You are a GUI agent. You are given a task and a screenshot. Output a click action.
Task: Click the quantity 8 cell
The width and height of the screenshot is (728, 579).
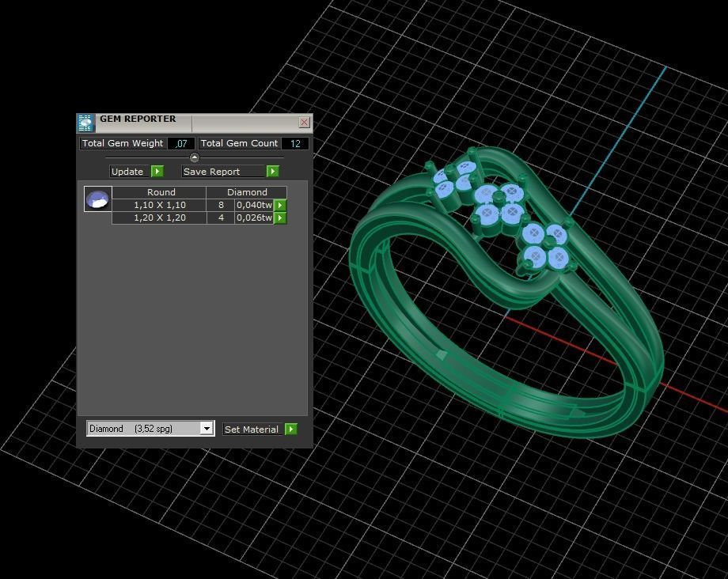tap(221, 205)
